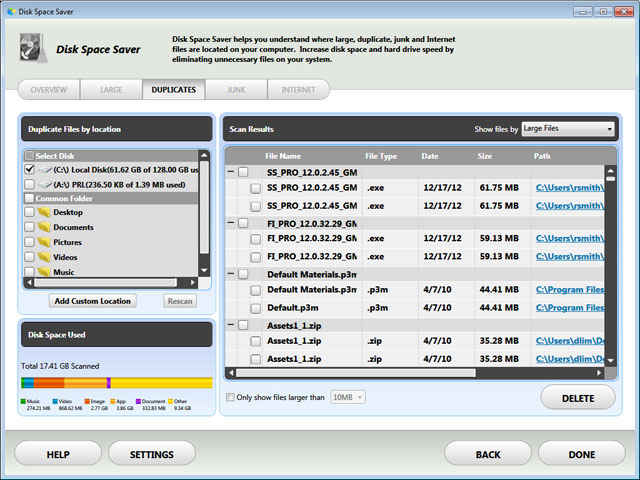Enable 'Only show files larger than' checkbox
The width and height of the screenshot is (640, 480).
[230, 397]
